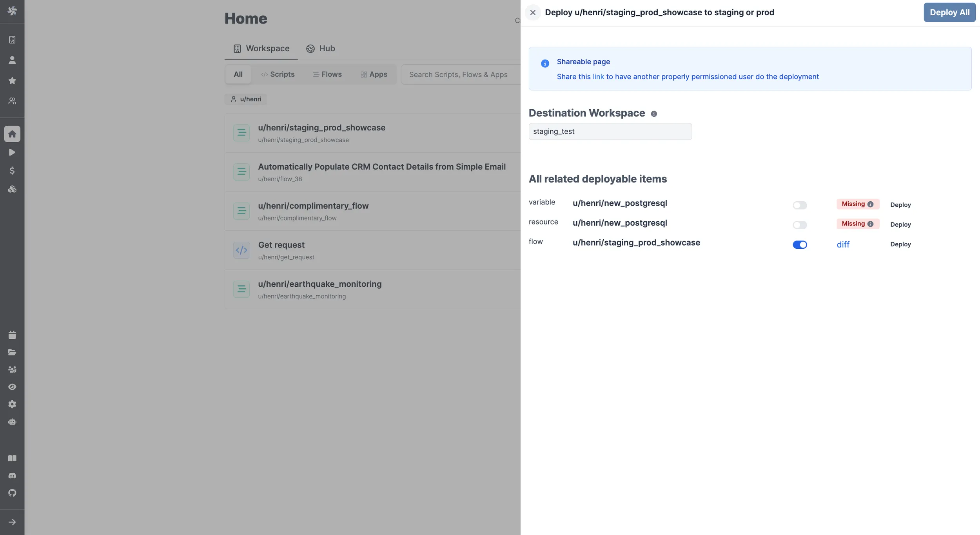Disable the staging_prod_showcase flow toggle
980x535 pixels.
tap(800, 244)
